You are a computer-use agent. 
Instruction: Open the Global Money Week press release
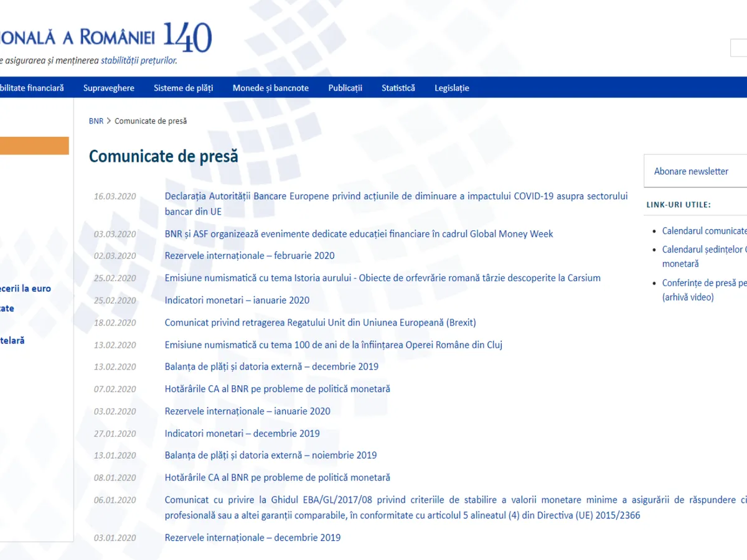[359, 234]
